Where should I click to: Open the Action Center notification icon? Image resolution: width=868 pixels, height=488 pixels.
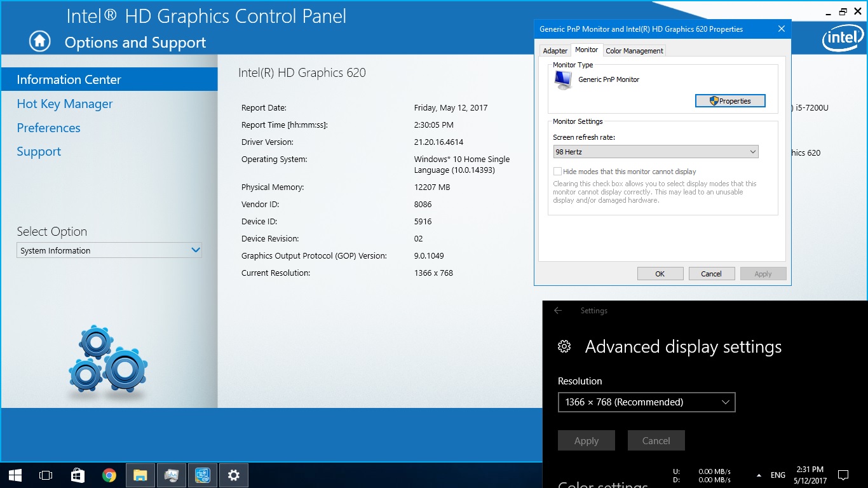(x=843, y=475)
